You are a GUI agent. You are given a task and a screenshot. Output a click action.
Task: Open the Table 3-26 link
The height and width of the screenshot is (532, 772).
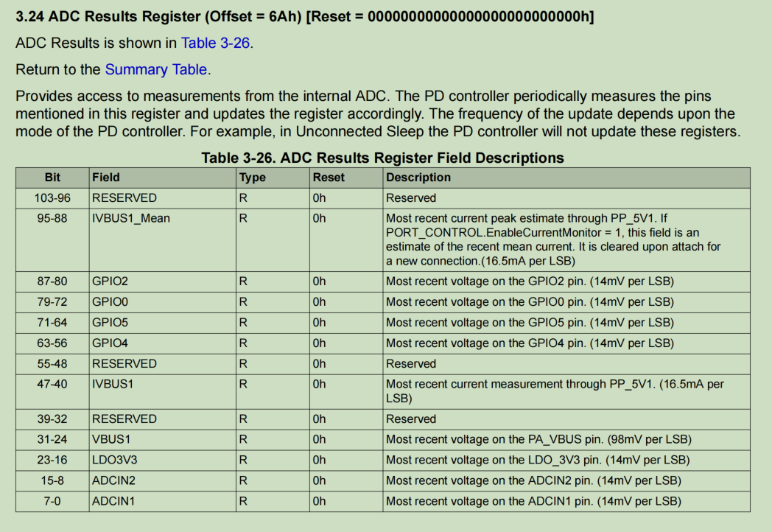[x=215, y=43]
